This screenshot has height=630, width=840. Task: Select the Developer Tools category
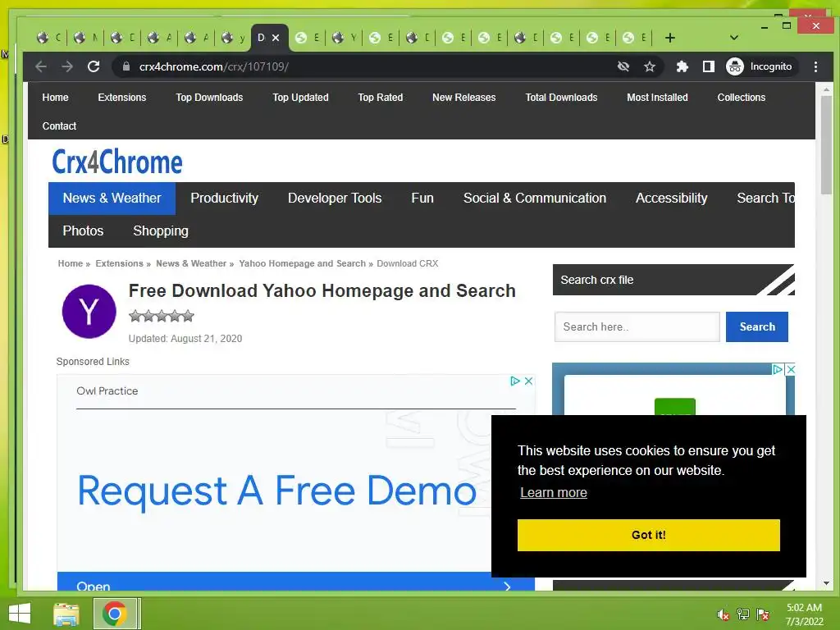point(335,199)
